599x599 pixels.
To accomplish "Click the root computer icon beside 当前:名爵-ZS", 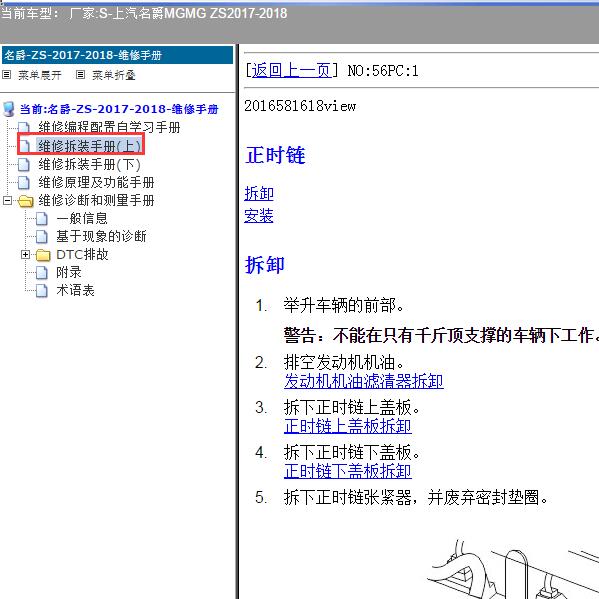I will pos(9,109).
